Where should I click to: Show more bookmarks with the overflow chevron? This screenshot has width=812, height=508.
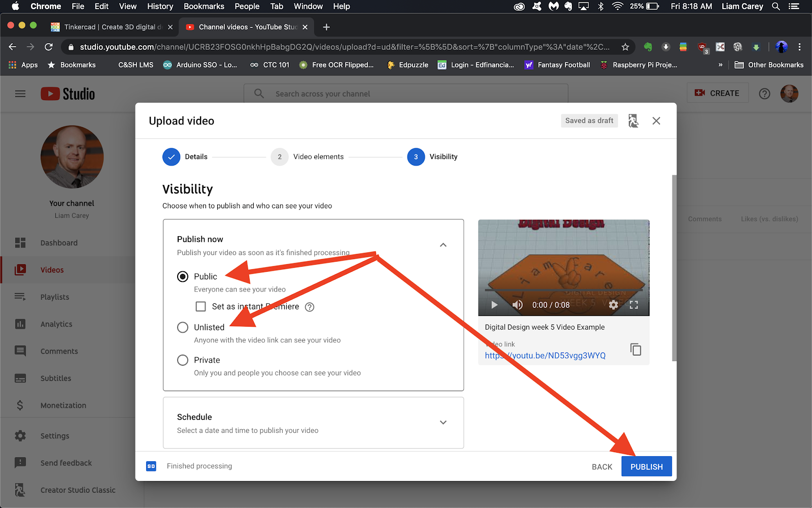(720, 65)
